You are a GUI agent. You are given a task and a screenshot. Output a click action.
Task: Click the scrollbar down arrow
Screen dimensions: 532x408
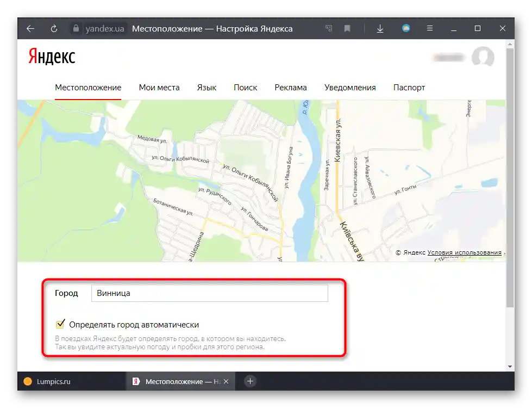(510, 367)
